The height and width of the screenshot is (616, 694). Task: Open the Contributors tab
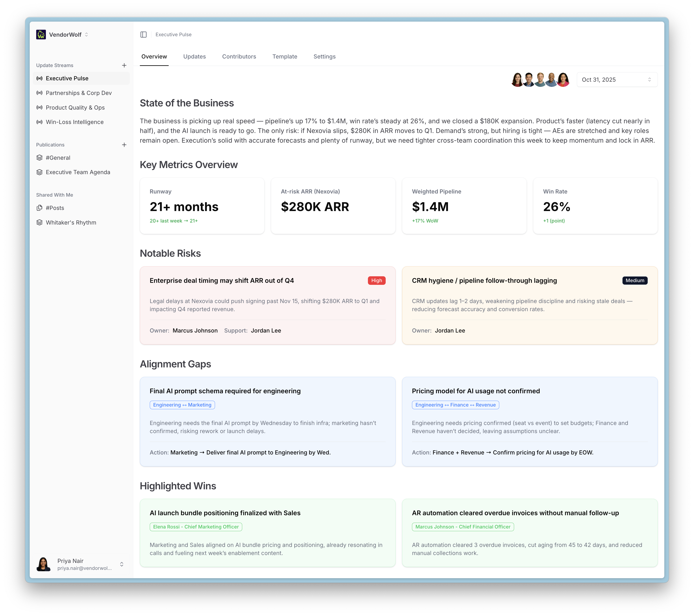click(239, 56)
